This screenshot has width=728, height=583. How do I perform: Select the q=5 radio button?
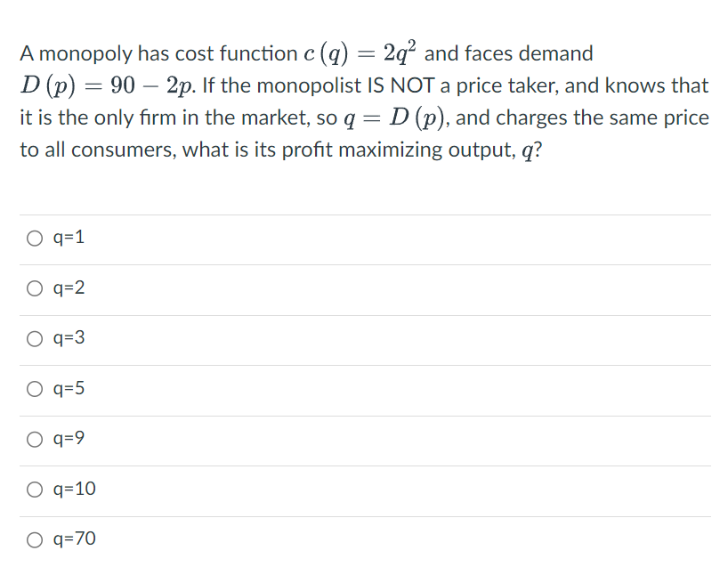[x=33, y=388]
